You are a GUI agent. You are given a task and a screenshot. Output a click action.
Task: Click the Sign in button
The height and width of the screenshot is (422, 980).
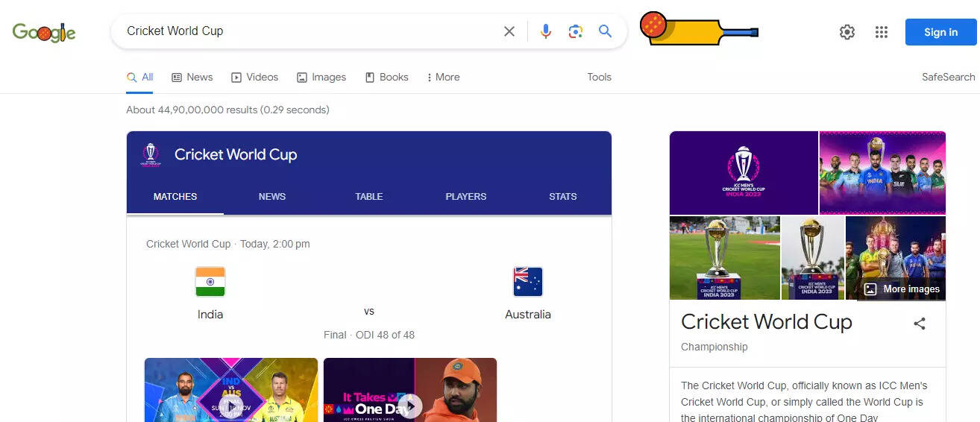pos(940,32)
